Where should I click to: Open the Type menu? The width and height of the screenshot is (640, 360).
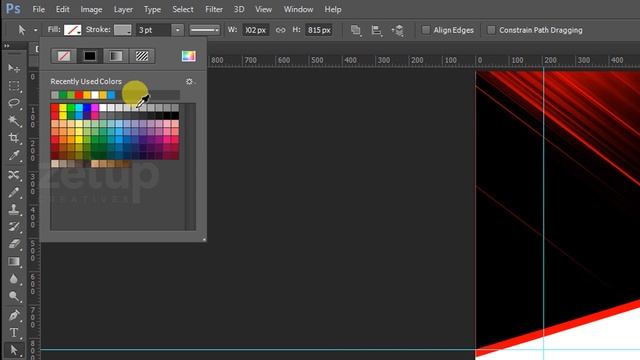click(152, 9)
